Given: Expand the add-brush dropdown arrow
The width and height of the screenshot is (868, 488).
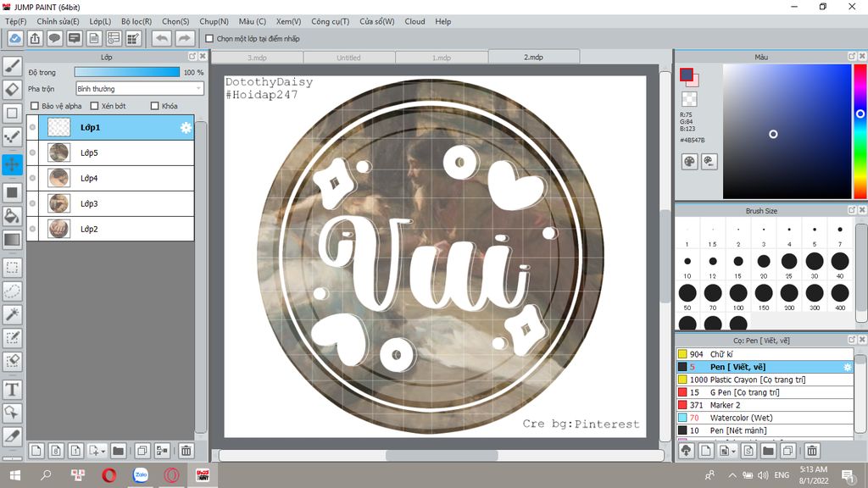Looking at the screenshot, I should coord(733,452).
